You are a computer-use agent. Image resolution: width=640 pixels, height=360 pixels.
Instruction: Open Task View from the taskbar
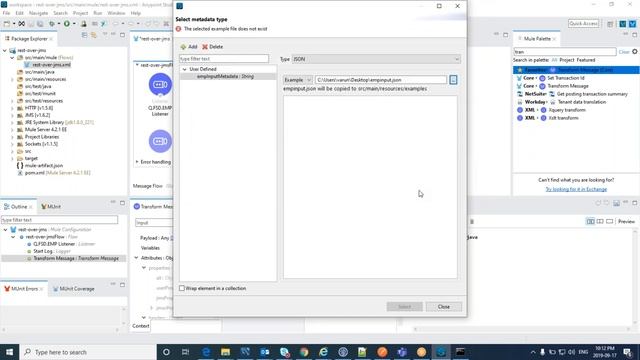click(x=186, y=352)
